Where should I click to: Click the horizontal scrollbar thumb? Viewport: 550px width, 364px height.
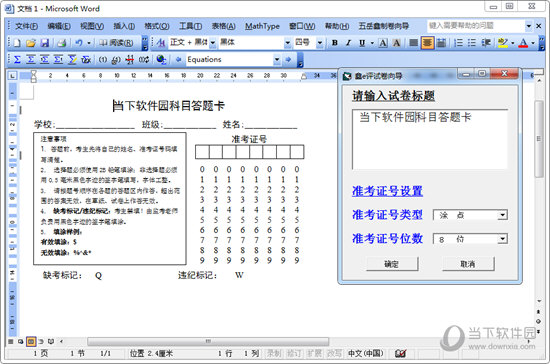coord(208,341)
